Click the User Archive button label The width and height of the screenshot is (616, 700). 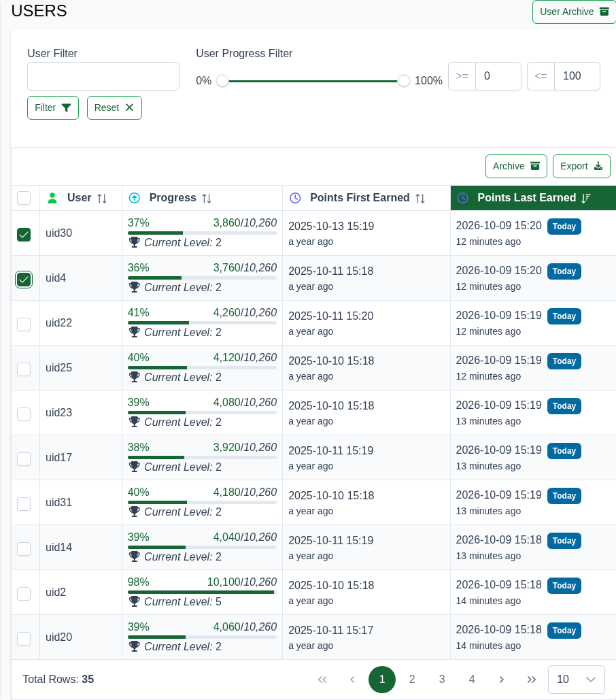click(x=566, y=12)
